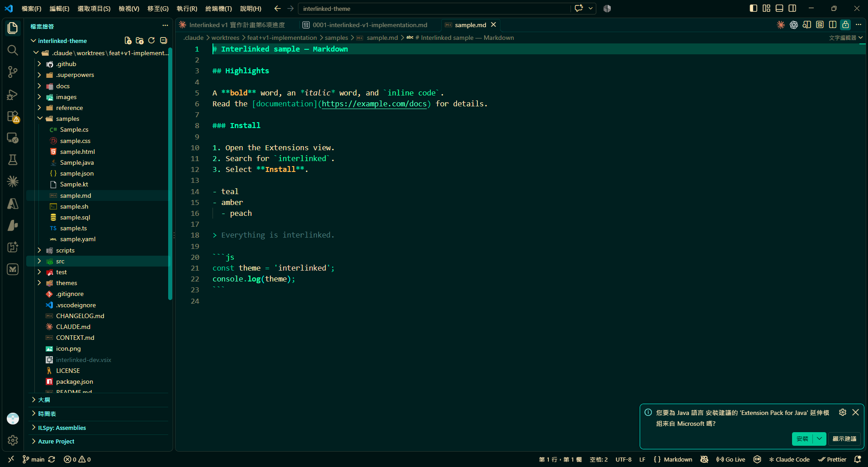868x467 pixels.
Task: Open sample.json in the explorer
Action: [x=77, y=173]
